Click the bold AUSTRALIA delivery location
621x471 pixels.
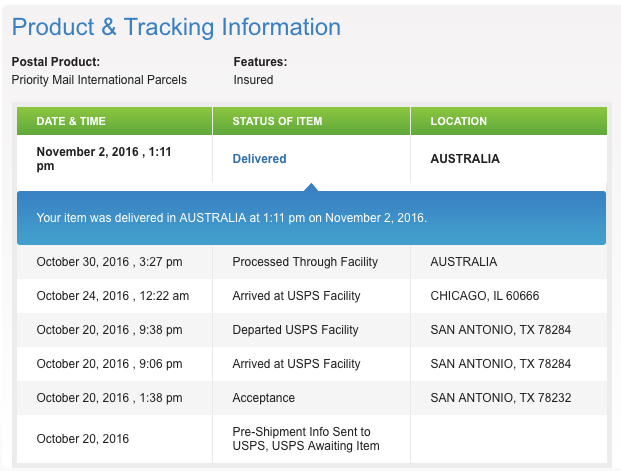pyautogui.click(x=465, y=159)
